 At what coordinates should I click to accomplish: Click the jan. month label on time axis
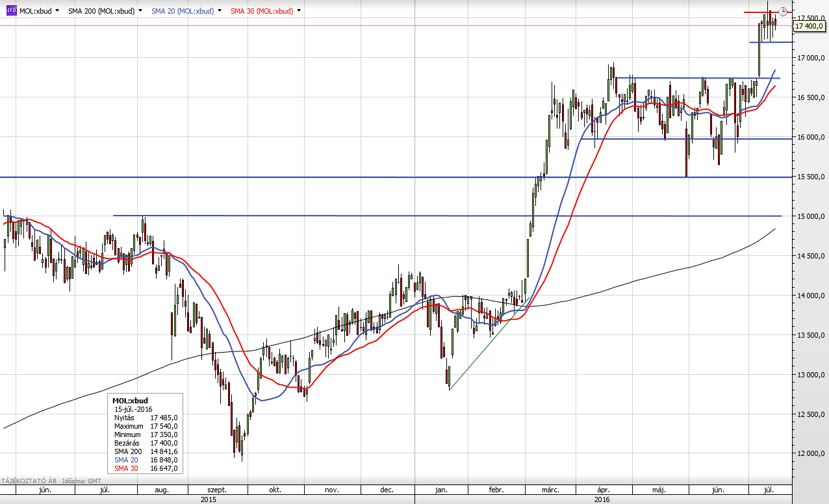(x=442, y=490)
